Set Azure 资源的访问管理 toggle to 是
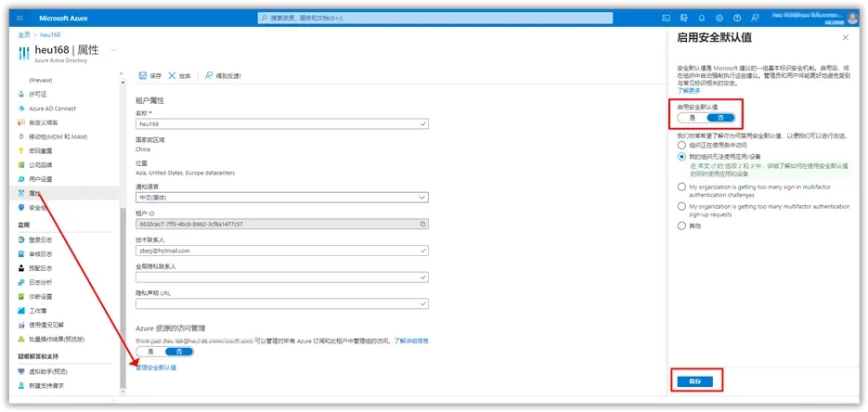868x412 pixels. coord(150,352)
